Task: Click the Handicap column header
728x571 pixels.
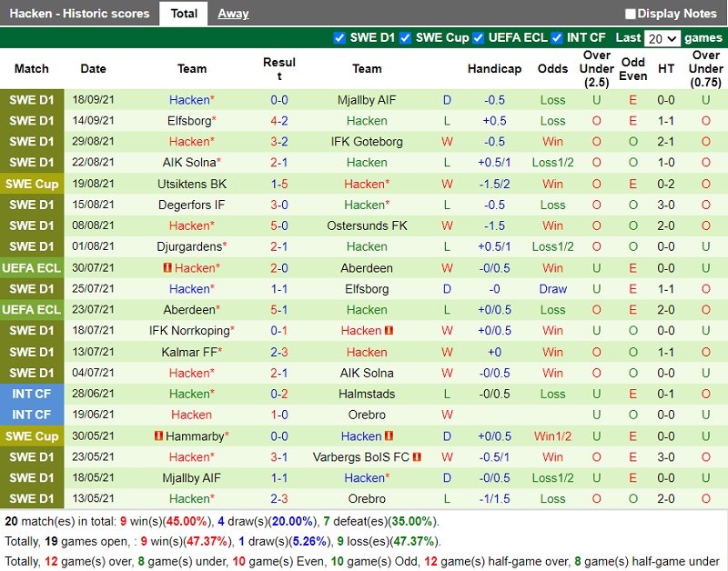Action: coord(494,68)
